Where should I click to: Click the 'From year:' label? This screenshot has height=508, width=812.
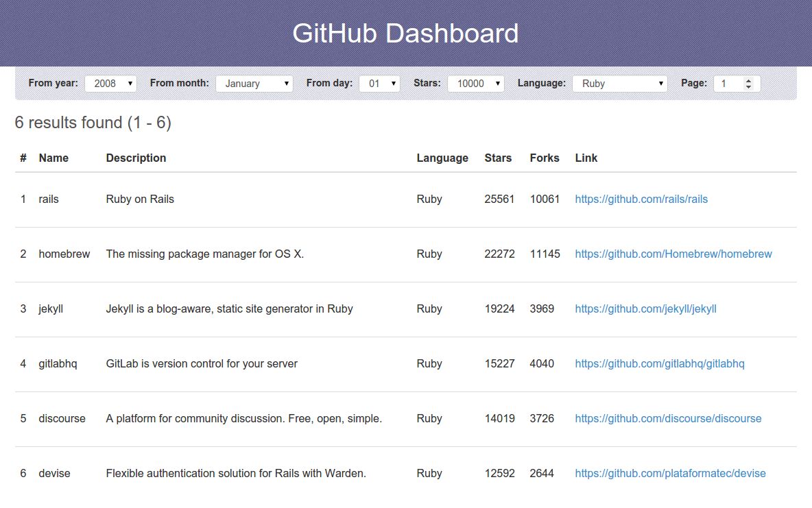click(x=53, y=83)
